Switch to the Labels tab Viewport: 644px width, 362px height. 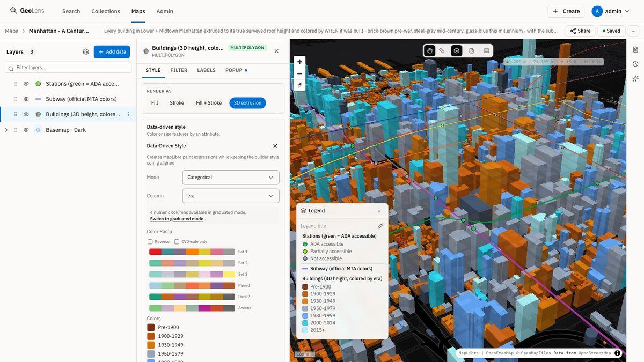point(206,70)
